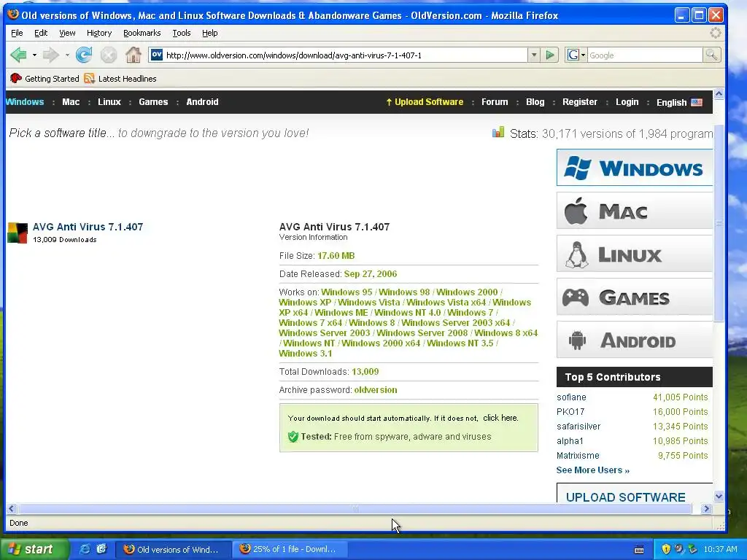
Task: Open the Forum link
Action: click(x=495, y=102)
